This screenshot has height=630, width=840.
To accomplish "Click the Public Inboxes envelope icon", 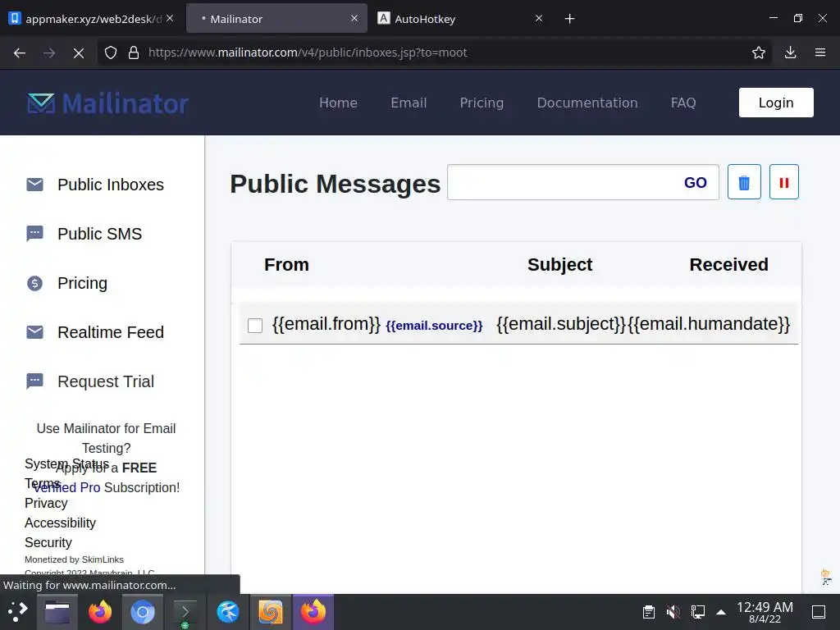I will (x=34, y=185).
